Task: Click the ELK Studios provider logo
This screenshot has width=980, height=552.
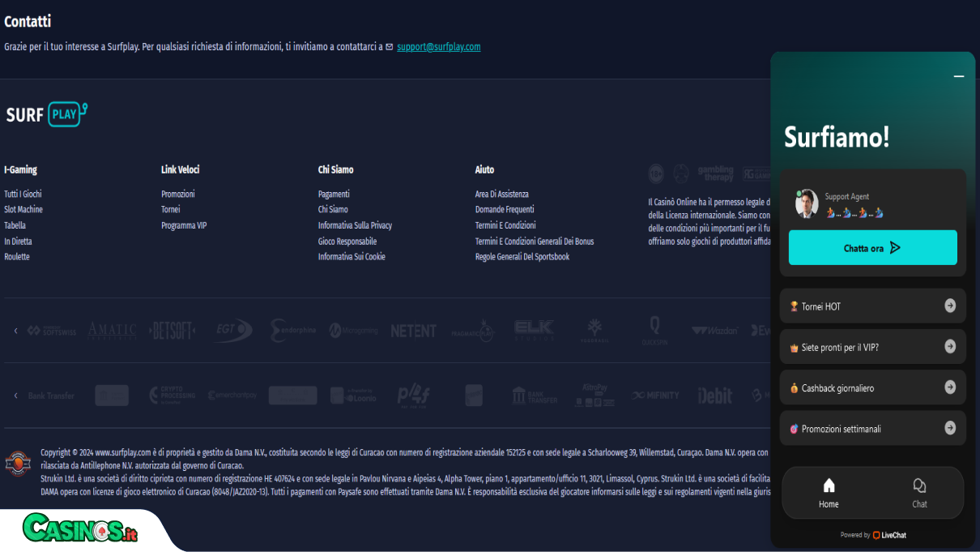Action: [535, 331]
